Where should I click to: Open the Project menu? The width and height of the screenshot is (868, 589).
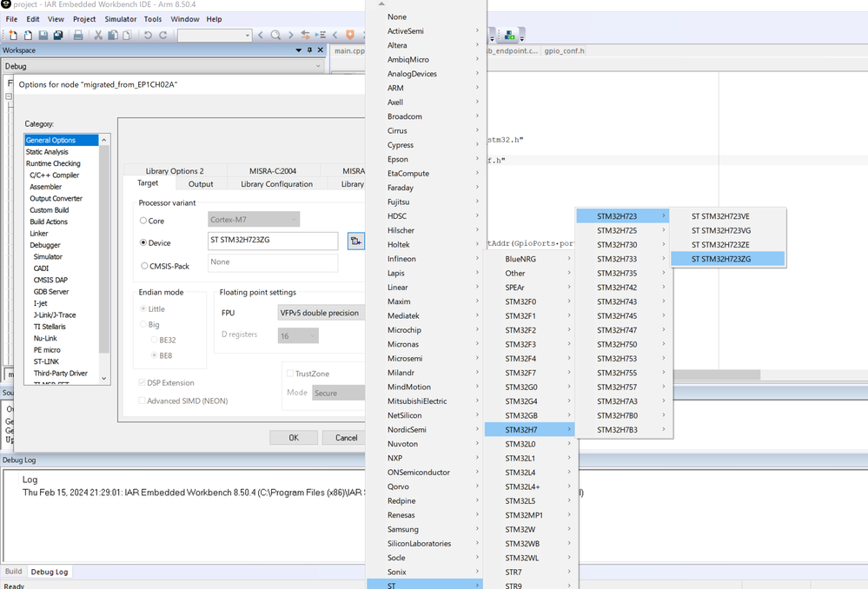(84, 19)
